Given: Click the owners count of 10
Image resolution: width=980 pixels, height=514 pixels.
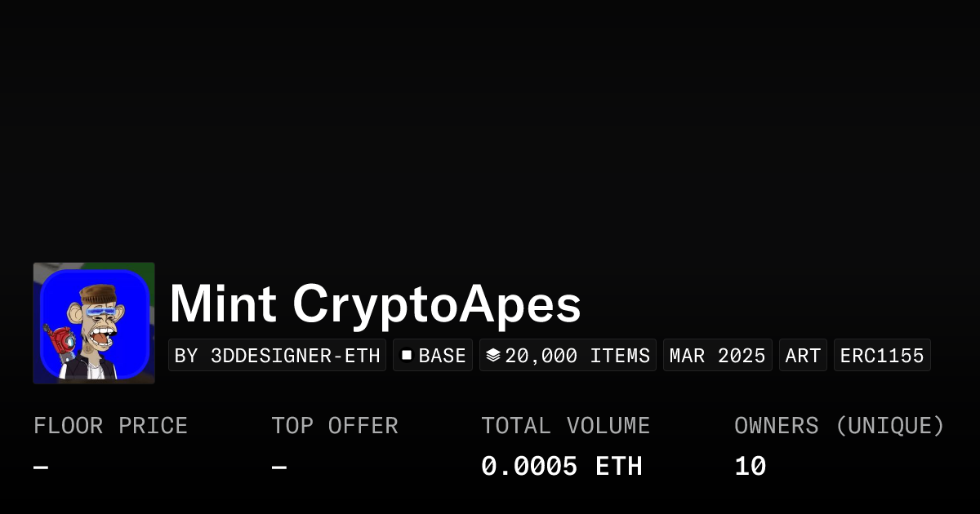Looking at the screenshot, I should pyautogui.click(x=750, y=467).
